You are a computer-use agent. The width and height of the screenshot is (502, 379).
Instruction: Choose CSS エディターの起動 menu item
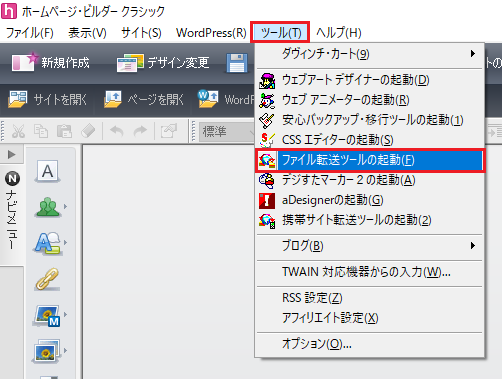click(x=369, y=140)
